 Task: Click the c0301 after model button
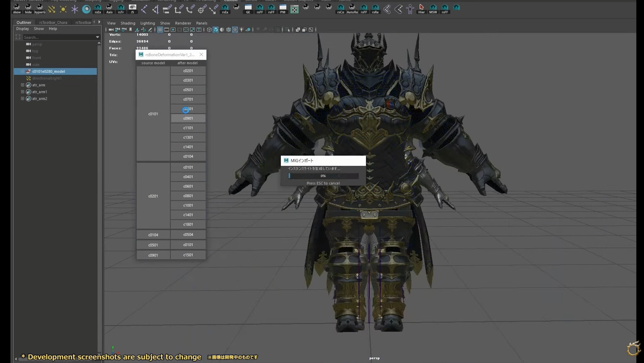point(188,80)
